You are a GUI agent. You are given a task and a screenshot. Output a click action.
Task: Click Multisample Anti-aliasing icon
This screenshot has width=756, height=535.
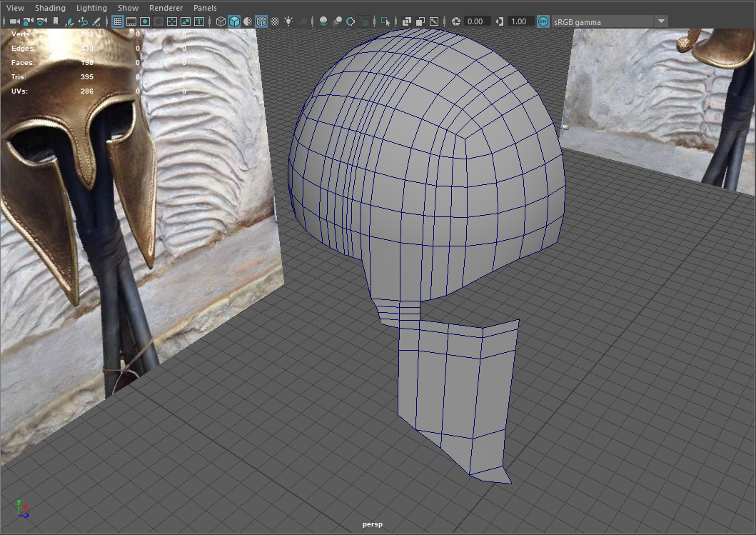coord(351,21)
